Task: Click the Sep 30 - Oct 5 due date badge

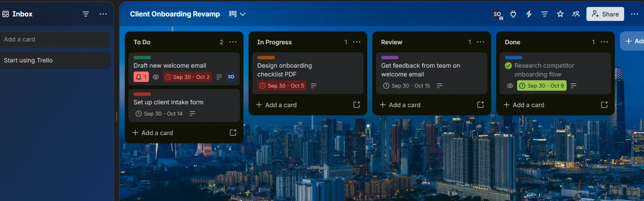Action: (282, 86)
